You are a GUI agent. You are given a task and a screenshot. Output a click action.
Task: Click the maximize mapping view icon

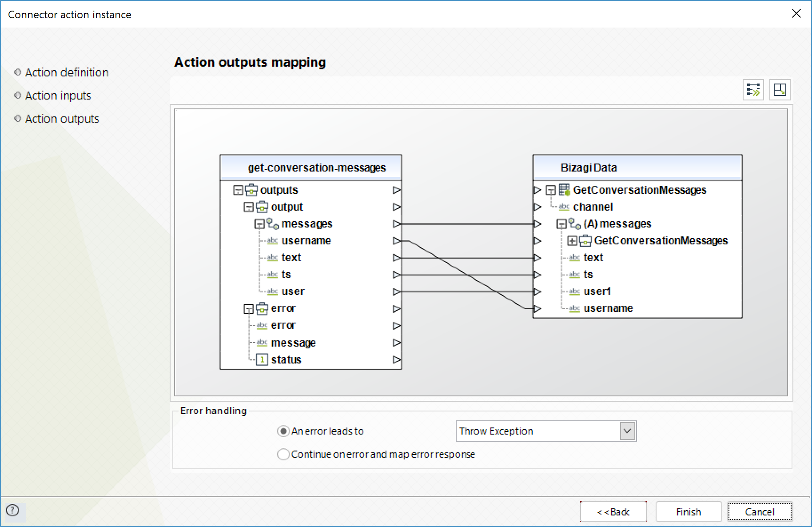[780, 90]
